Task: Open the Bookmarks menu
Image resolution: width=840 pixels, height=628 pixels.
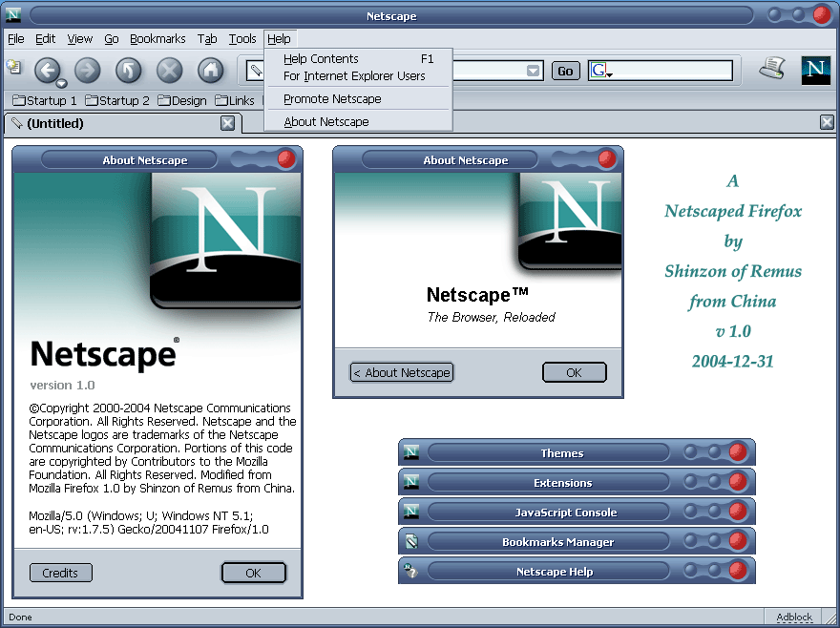Action: pos(157,39)
